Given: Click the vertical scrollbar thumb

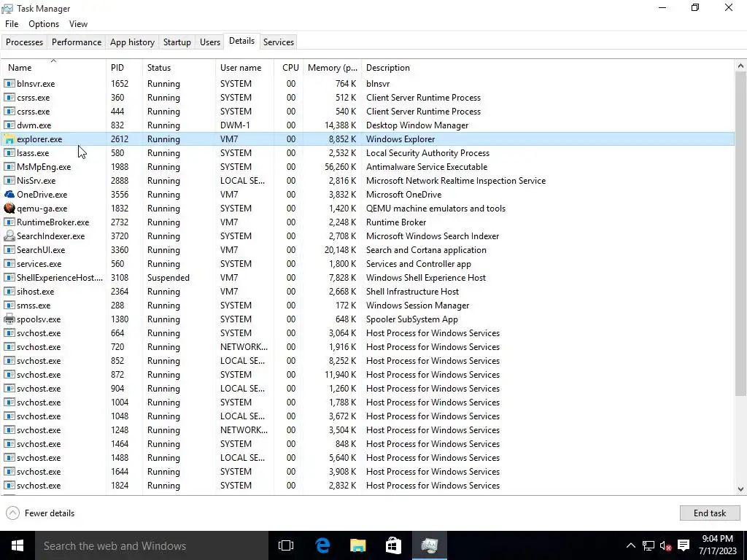Looking at the screenshot, I should click(741, 233).
